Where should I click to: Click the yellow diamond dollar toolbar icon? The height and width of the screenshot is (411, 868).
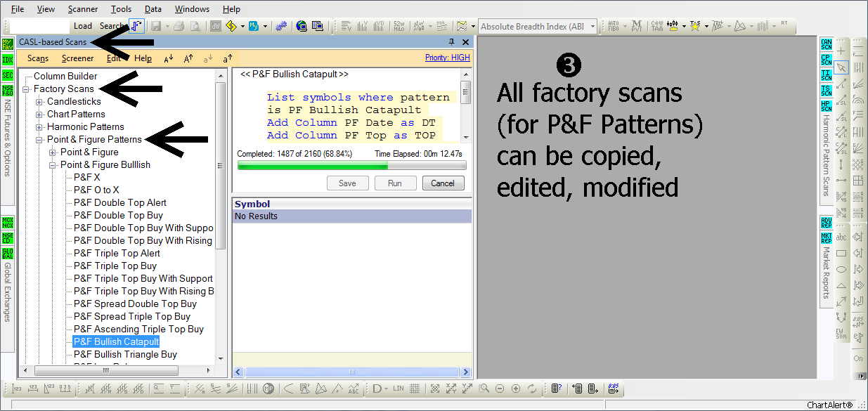(x=232, y=26)
